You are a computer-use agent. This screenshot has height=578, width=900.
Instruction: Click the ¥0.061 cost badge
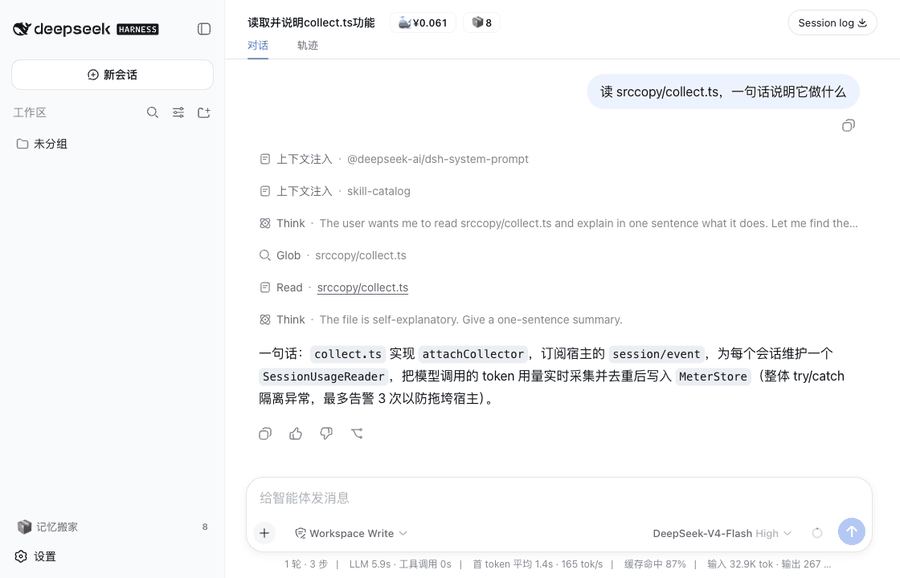423,23
